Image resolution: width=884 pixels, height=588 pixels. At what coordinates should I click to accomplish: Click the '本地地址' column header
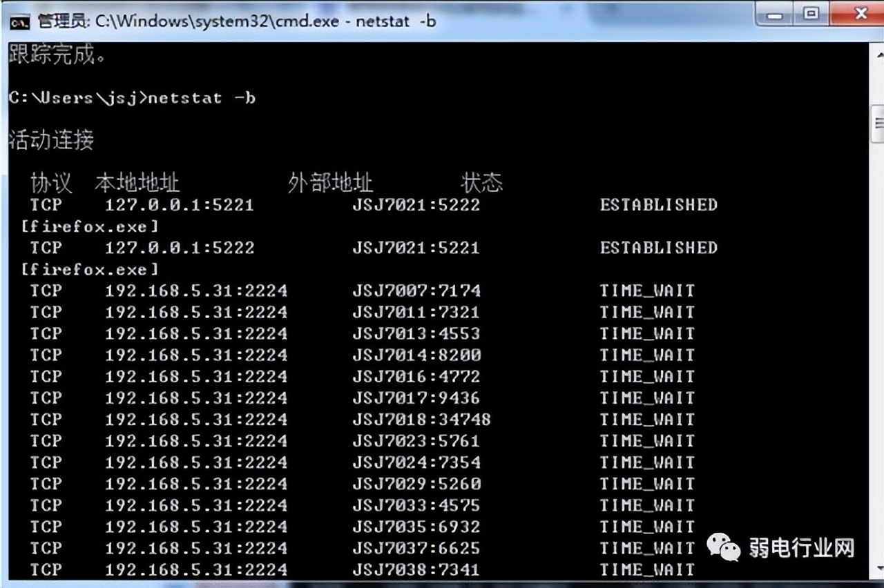pos(137,183)
